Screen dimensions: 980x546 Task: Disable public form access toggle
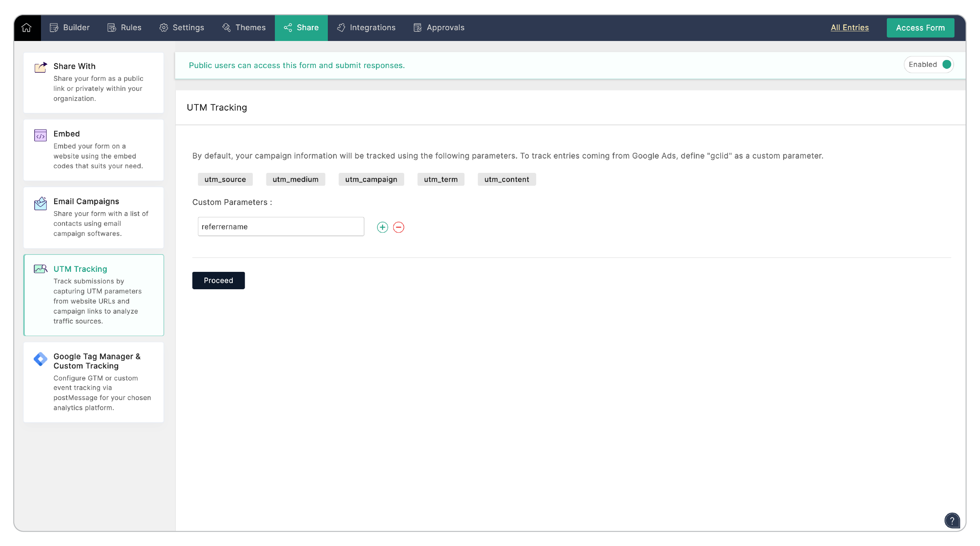pos(946,64)
